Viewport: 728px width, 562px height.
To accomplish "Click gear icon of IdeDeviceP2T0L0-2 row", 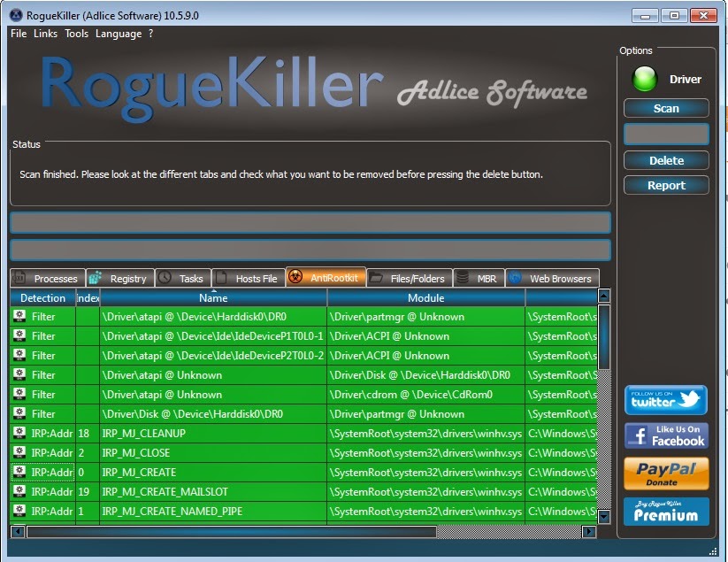I will [x=19, y=355].
